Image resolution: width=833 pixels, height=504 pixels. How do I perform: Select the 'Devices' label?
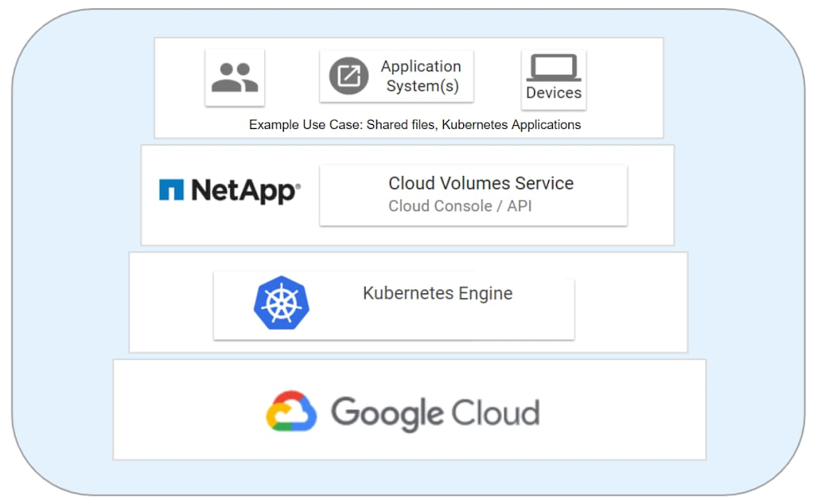tap(554, 93)
